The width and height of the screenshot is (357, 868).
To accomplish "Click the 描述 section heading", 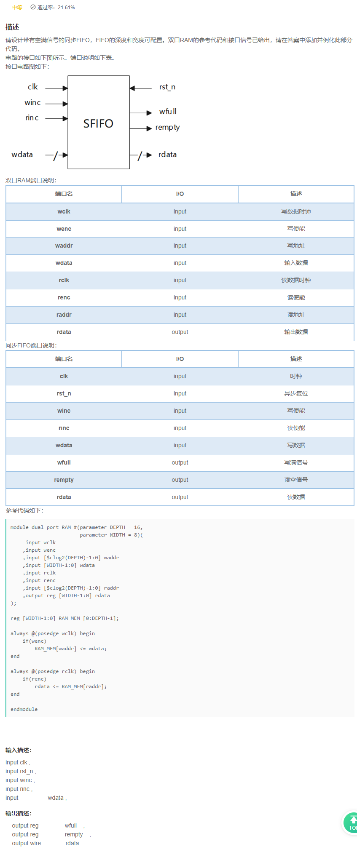I will (x=12, y=27).
